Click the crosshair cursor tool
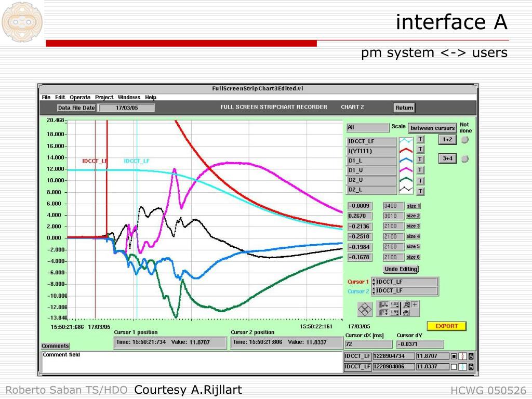This screenshot has width=532, height=399. [x=415, y=304]
